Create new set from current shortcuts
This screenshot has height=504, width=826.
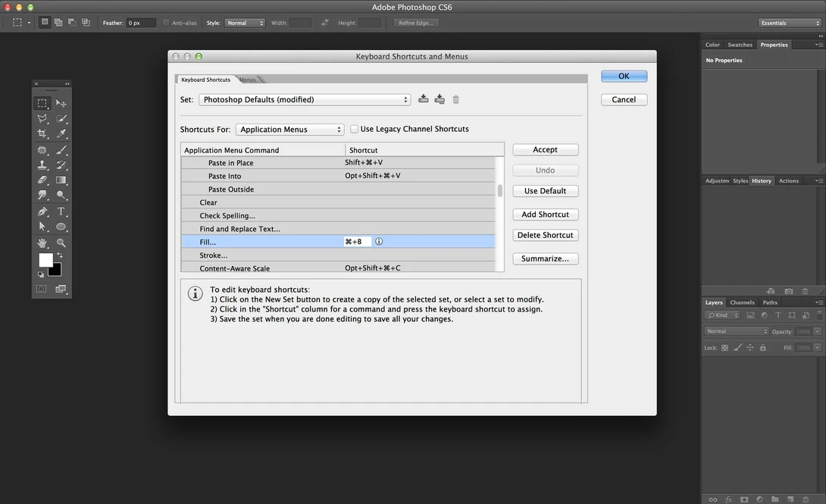coord(440,99)
